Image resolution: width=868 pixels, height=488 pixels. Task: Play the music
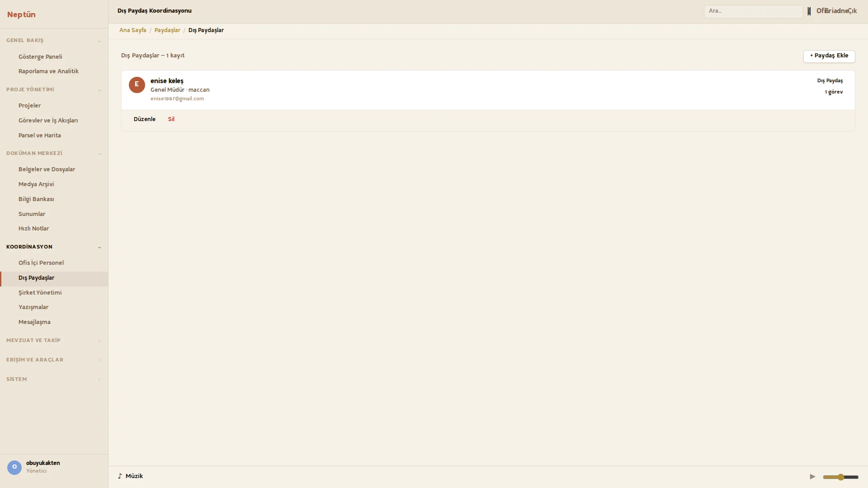click(812, 477)
